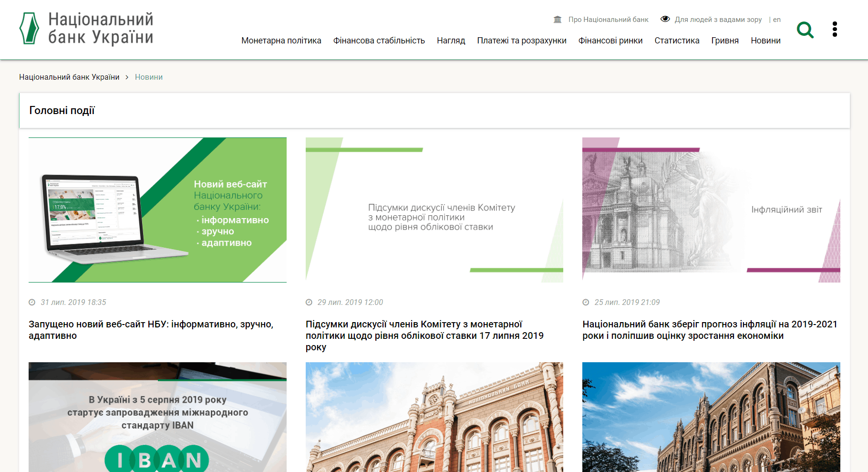Expand the Фінансова стабільність menu
The width and height of the screenshot is (868, 472).
(x=379, y=41)
